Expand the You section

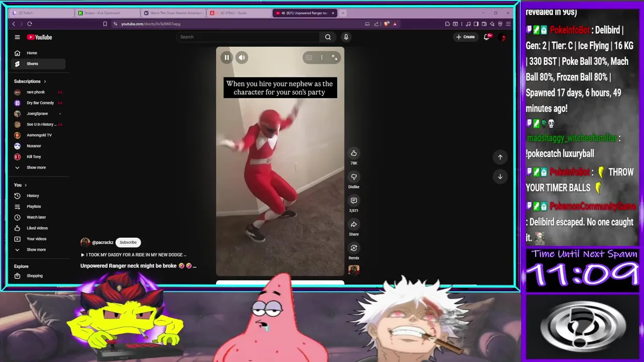click(21, 185)
